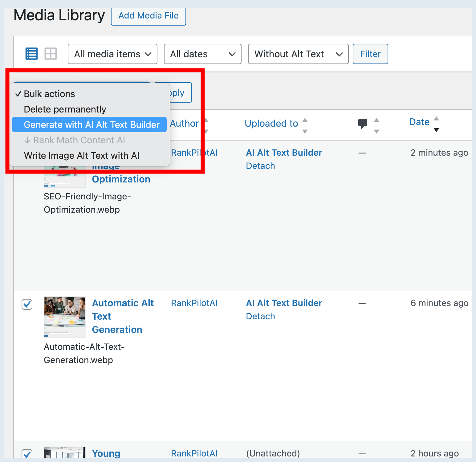The image size is (476, 462).
Task: Open the Optimization image title link
Action: (x=121, y=179)
